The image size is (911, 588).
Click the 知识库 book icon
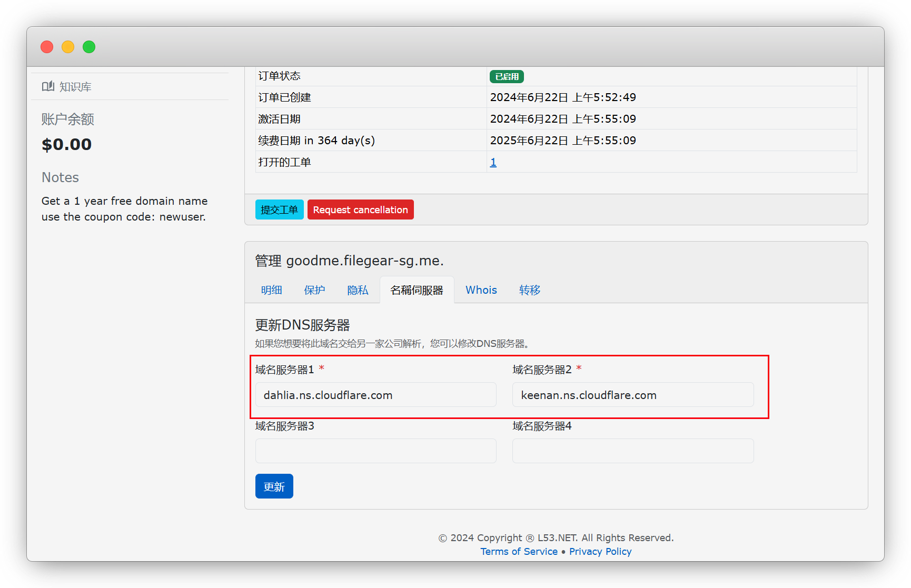point(48,86)
